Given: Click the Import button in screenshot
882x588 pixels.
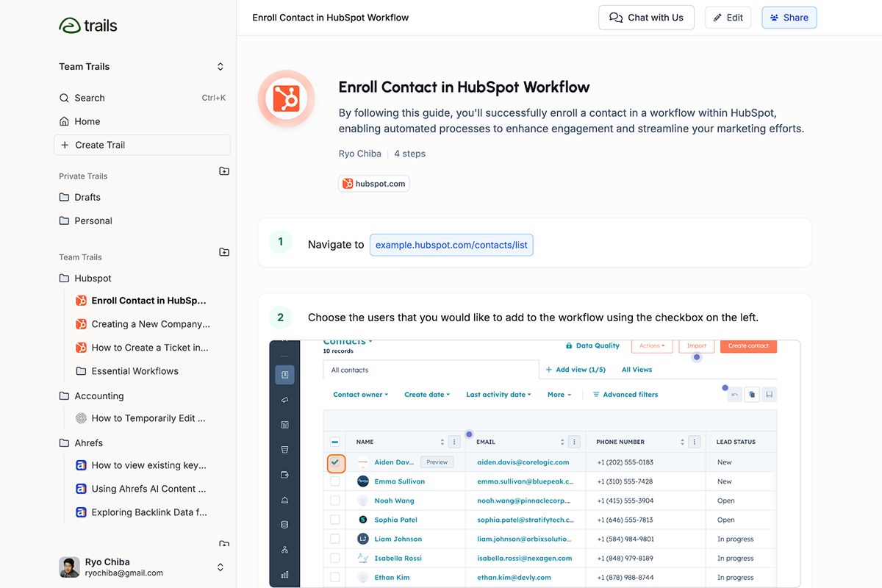Looking at the screenshot, I should 696,345.
